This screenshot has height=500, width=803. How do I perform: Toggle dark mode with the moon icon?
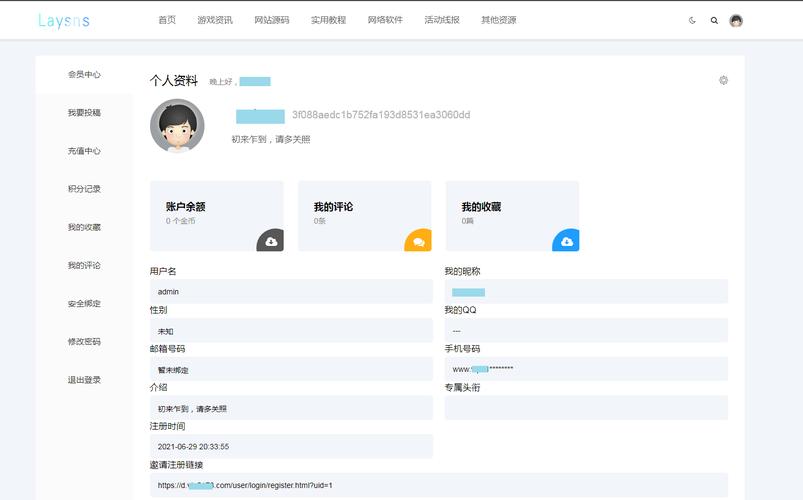(692, 20)
